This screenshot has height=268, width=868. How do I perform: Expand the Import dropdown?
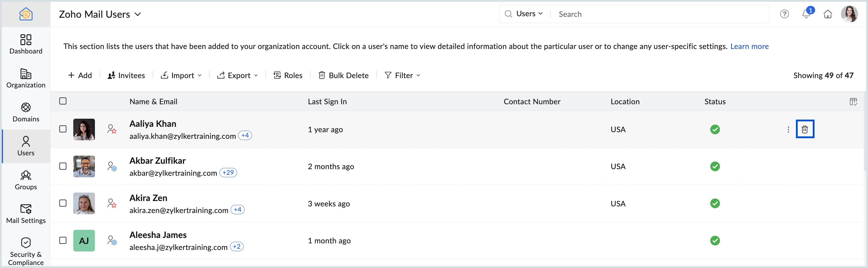pos(181,75)
